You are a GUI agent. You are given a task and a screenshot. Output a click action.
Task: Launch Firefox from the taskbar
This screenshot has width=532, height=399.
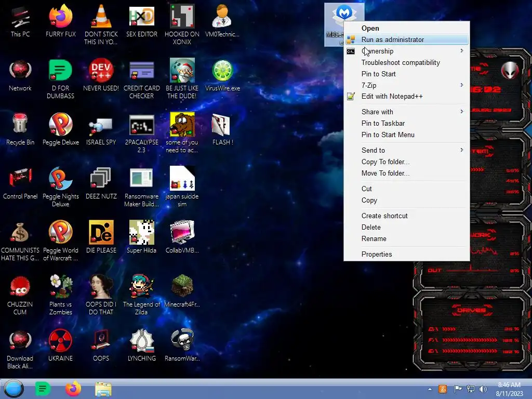(73, 389)
